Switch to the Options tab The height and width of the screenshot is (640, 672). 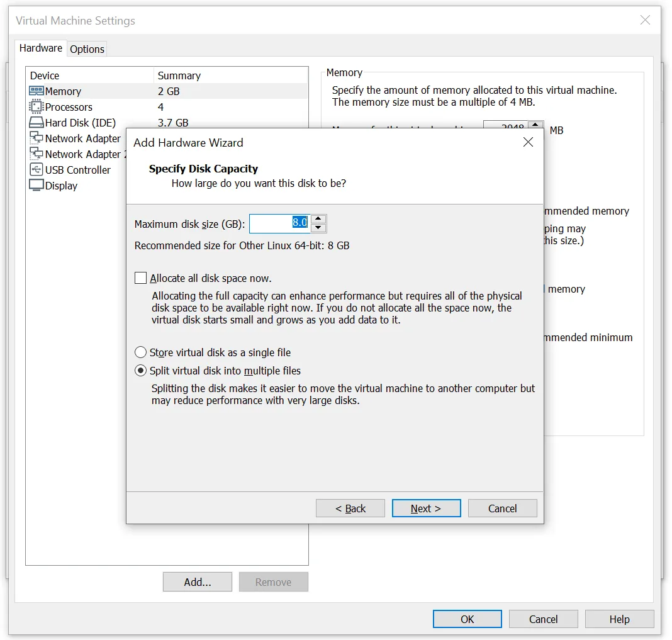point(87,49)
